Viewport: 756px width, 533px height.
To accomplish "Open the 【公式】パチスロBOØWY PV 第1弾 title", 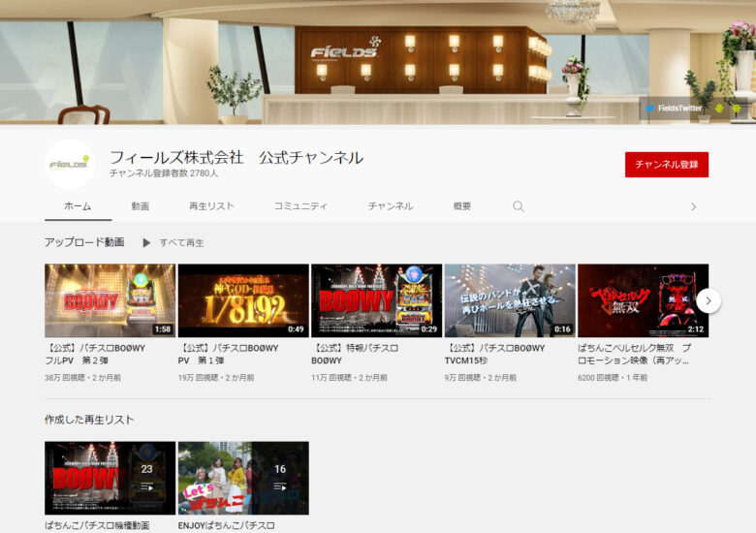I will click(228, 355).
